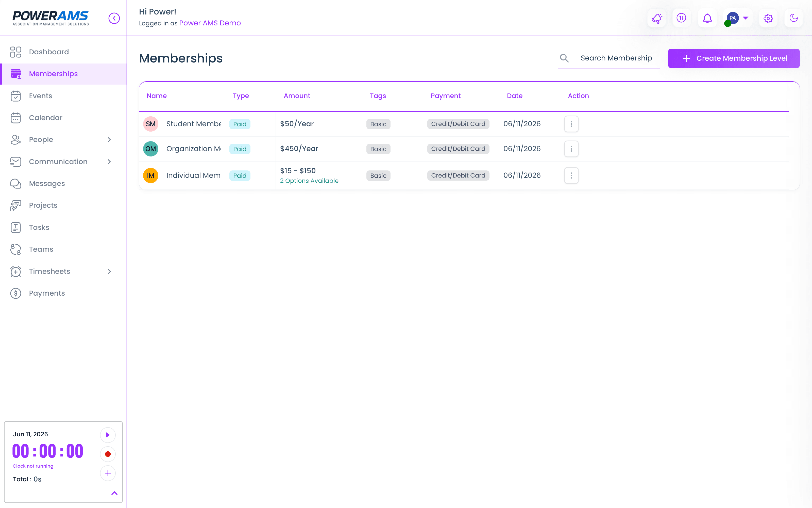Viewport: 812px width, 508px height.
Task: Click the Paid badge for Student Membership
Action: [240, 124]
